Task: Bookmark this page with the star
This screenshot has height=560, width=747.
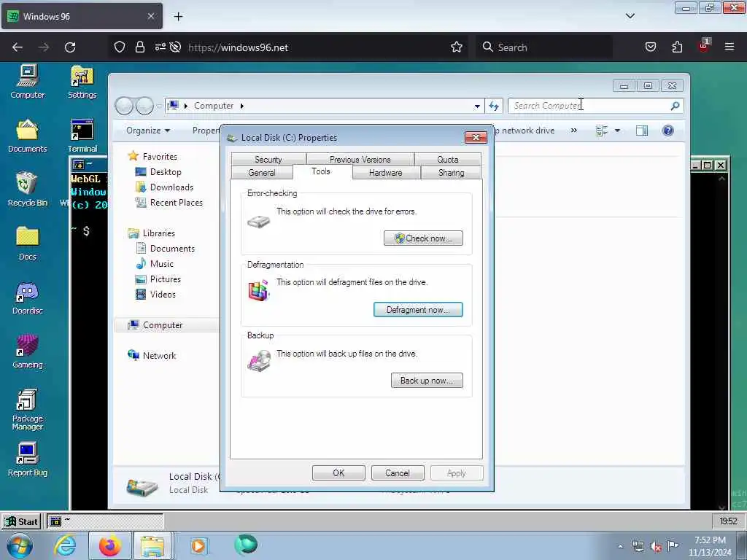Action: point(457,47)
